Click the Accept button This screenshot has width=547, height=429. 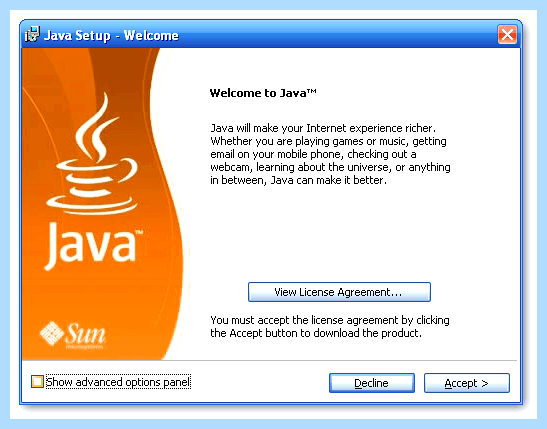pyautogui.click(x=467, y=383)
